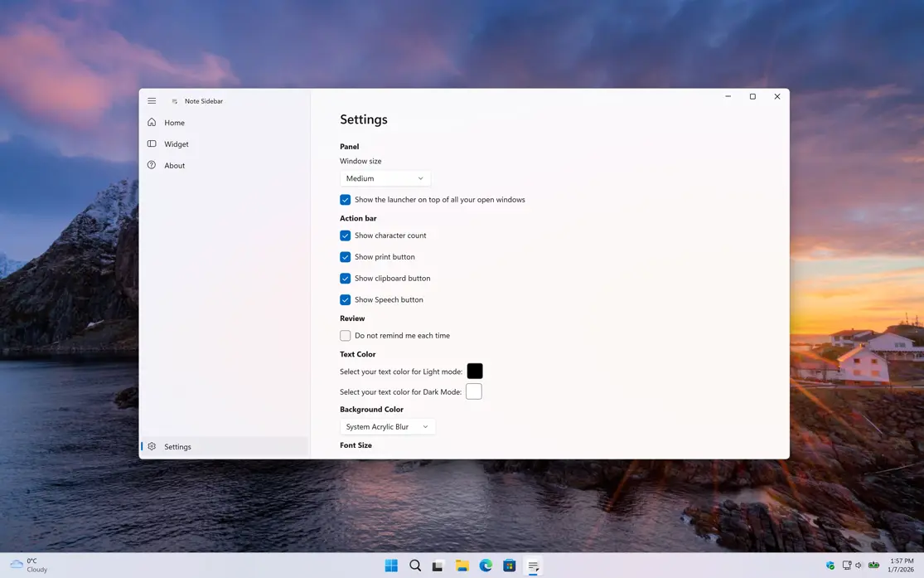The height and width of the screenshot is (578, 924).
Task: Open the Background Color dropdown
Action: pos(387,426)
